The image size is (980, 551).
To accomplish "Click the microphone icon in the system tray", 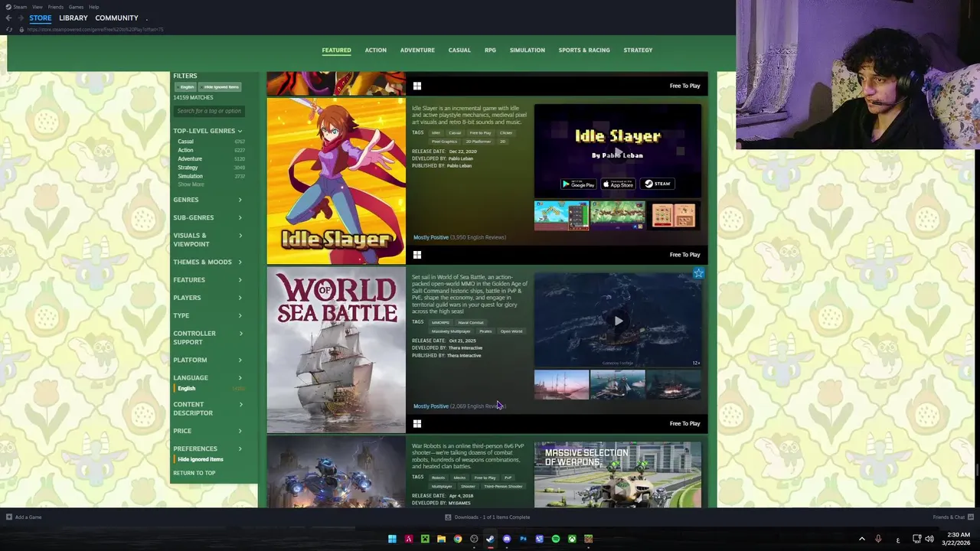I will [x=878, y=539].
